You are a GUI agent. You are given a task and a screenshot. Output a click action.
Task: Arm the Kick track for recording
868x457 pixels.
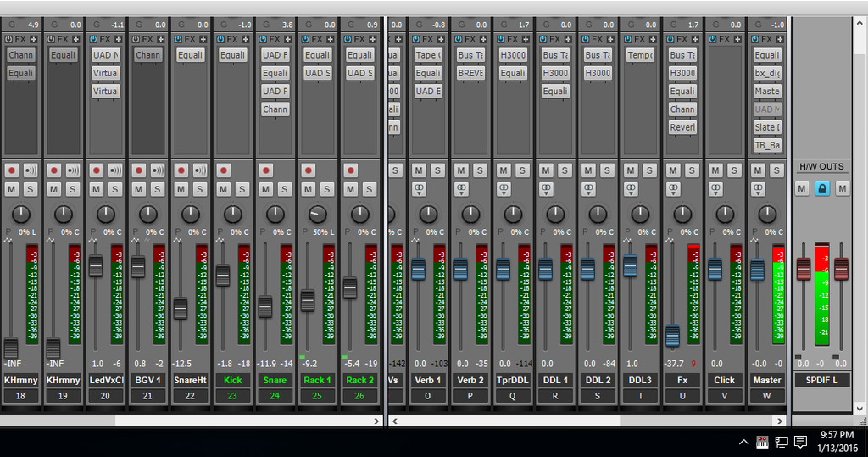coord(224,170)
